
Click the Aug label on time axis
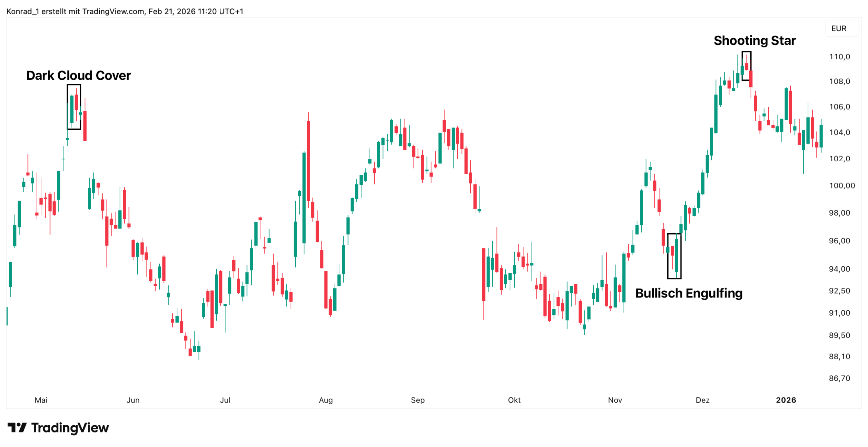[326, 400]
